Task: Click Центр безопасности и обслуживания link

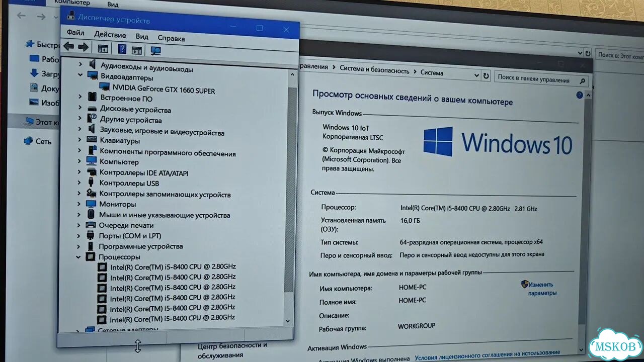Action: click(x=232, y=350)
